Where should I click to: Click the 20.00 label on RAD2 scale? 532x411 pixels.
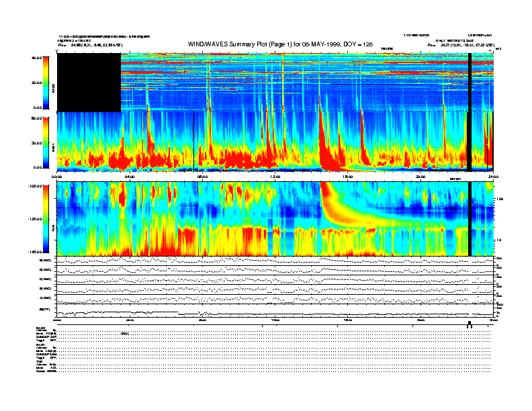(x=36, y=83)
